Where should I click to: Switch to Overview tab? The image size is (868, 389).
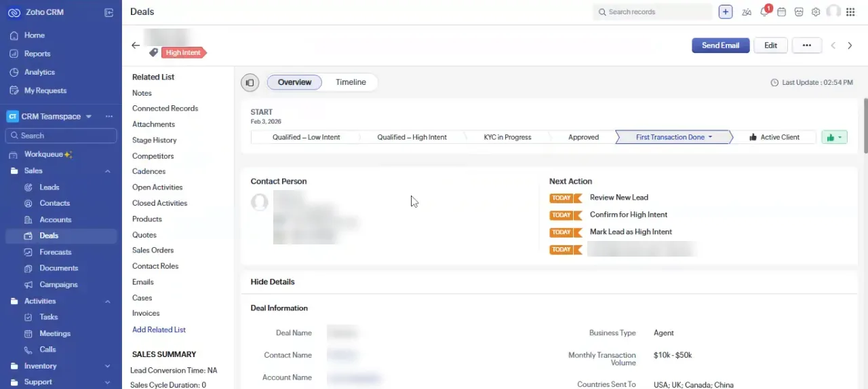tap(294, 82)
